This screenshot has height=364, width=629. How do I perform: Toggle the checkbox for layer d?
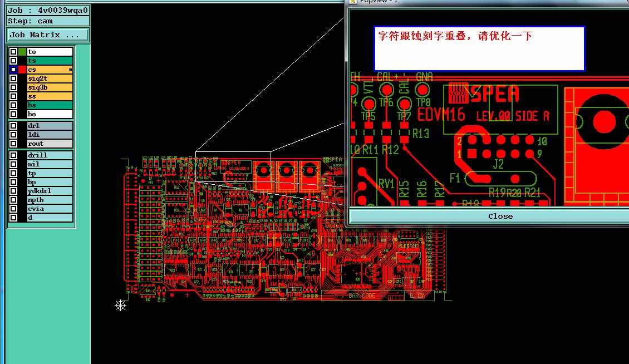[13, 218]
